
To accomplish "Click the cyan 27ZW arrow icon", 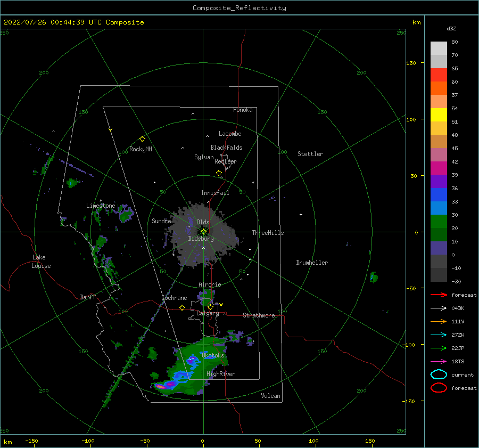I will tap(439, 335).
